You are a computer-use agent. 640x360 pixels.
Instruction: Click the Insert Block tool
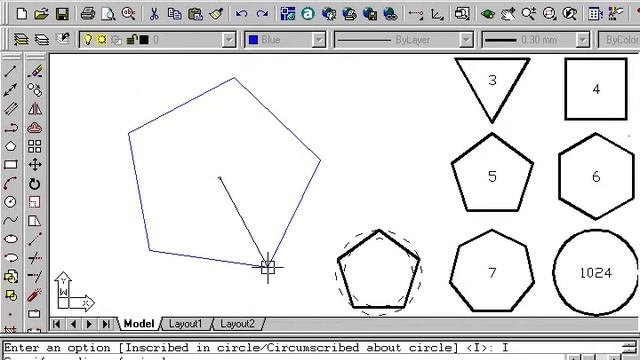pyautogui.click(x=11, y=276)
